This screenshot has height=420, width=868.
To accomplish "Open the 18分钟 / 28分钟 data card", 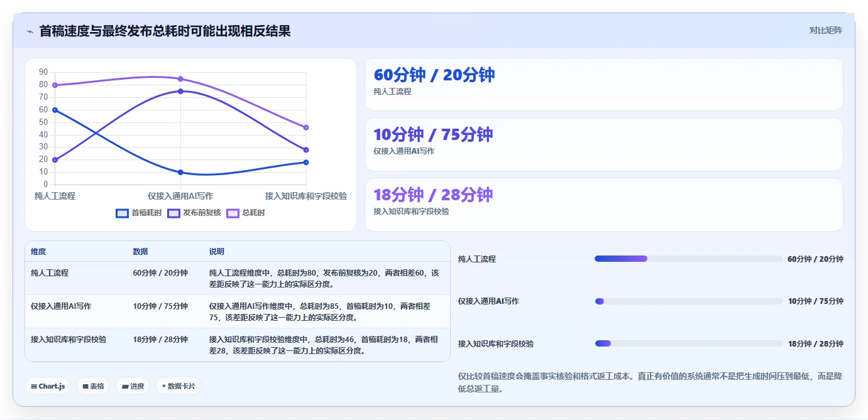I will 603,205.
